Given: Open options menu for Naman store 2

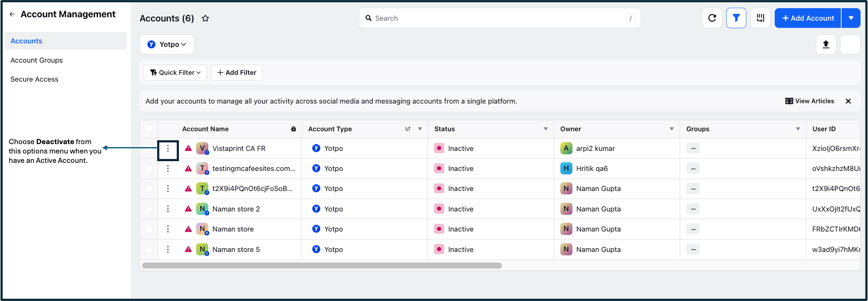Looking at the screenshot, I should [x=168, y=209].
